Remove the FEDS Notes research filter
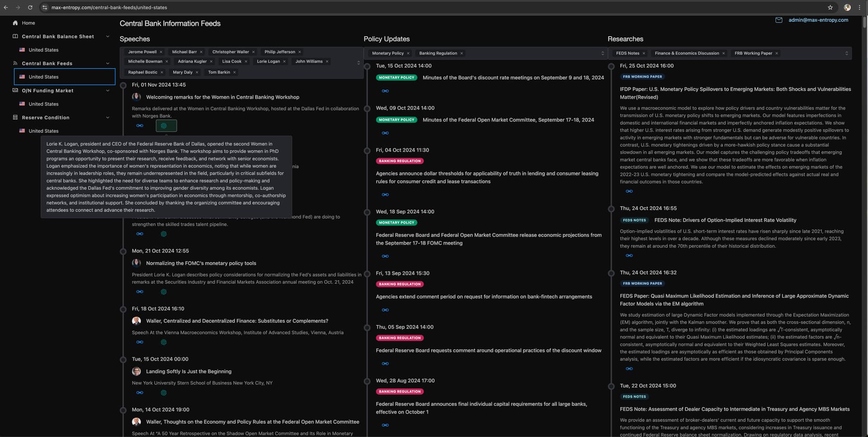The image size is (868, 437). pos(644,53)
